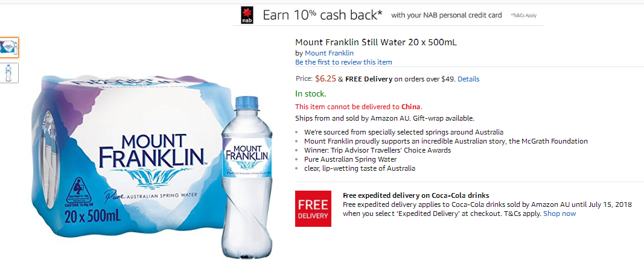Screen dimensions: 644x263
Task: Click the product title Mount Franklin Still Water
Action: 376,42
